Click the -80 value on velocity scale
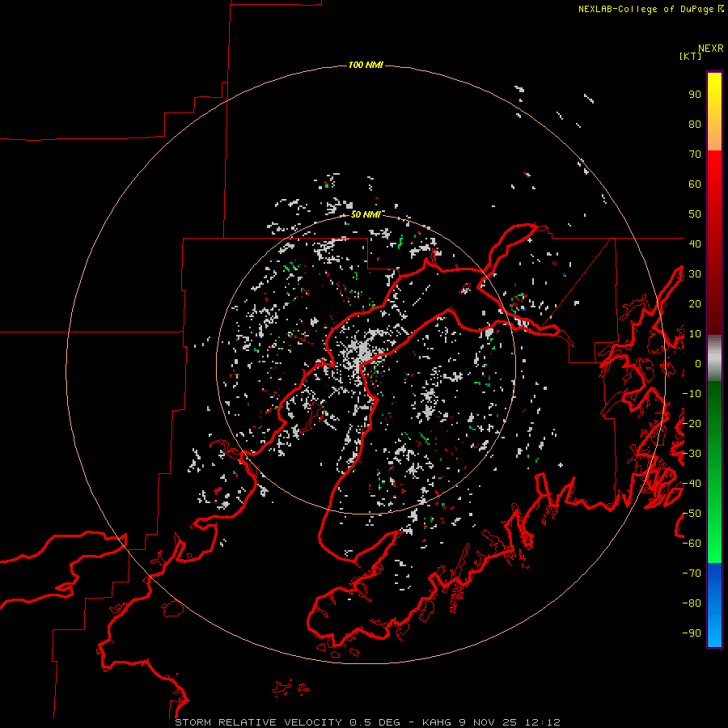The image size is (728, 728). (x=692, y=603)
